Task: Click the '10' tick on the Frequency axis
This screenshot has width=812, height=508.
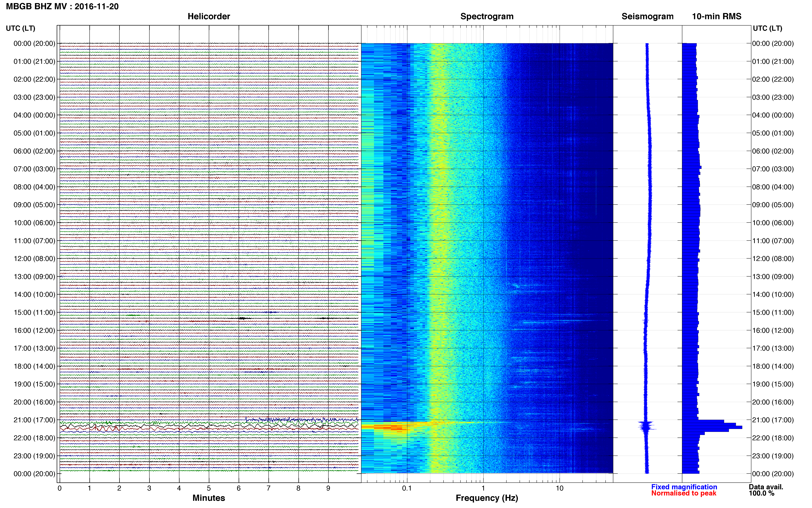Action: (x=559, y=488)
